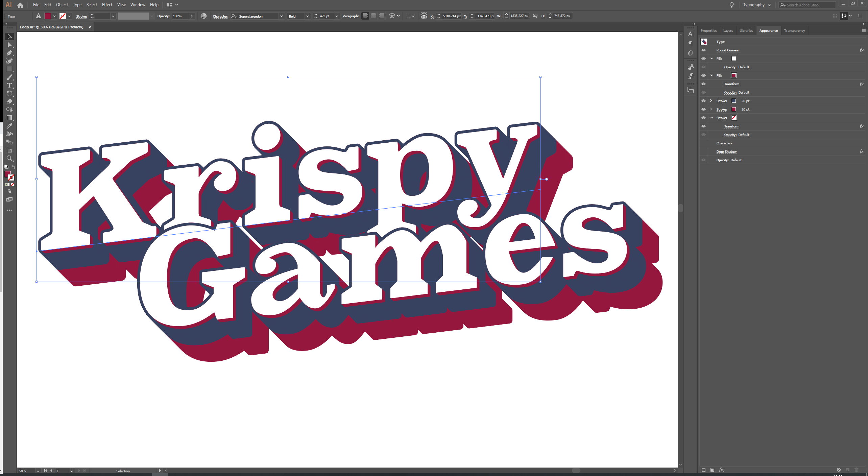Image resolution: width=868 pixels, height=476 pixels.
Task: Click the Characters item in Appearance panel
Action: click(724, 143)
